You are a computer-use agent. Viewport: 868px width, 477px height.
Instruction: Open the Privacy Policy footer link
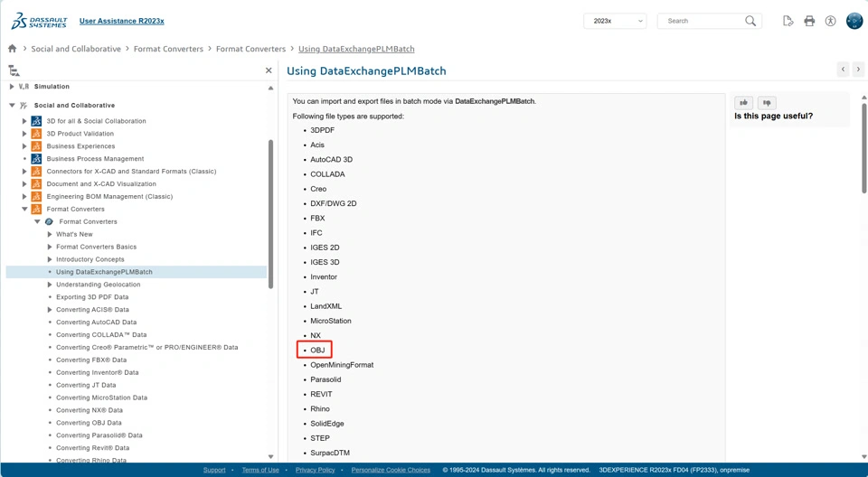(315, 470)
